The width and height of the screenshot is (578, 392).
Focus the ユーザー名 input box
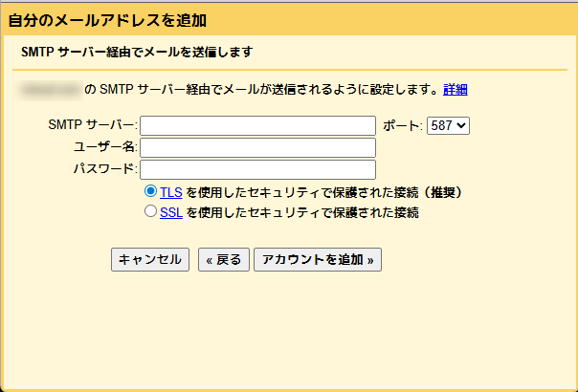coord(257,147)
